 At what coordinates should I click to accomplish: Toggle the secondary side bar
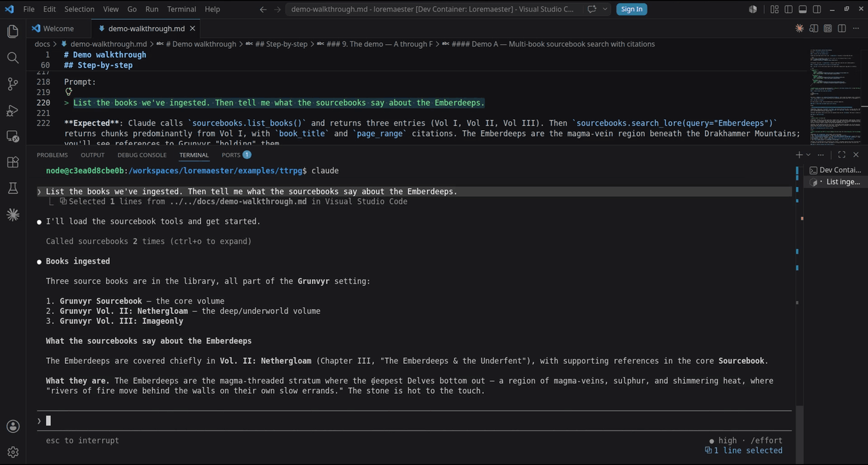[x=817, y=9]
